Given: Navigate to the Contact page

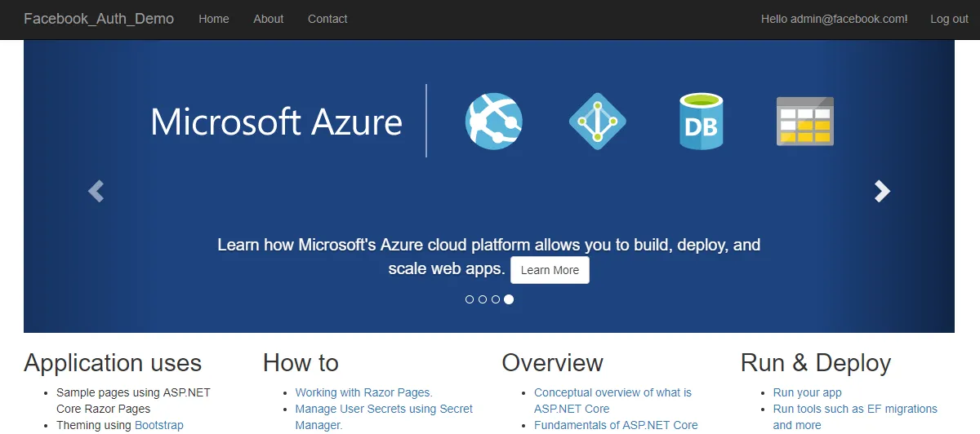Looking at the screenshot, I should [x=327, y=19].
